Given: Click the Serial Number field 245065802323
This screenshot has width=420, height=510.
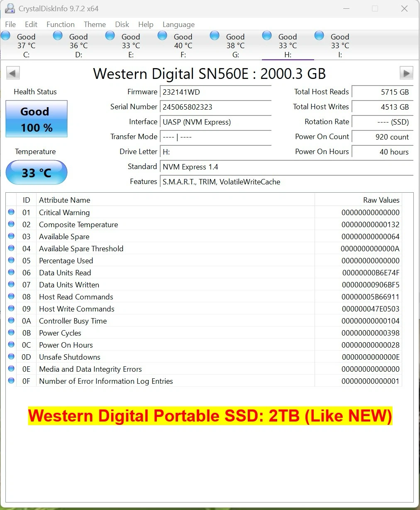Looking at the screenshot, I should click(x=216, y=107).
